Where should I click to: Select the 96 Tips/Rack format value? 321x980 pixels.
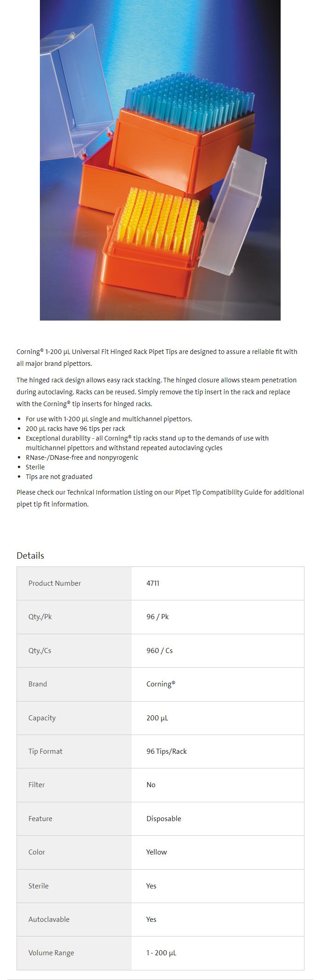(166, 751)
